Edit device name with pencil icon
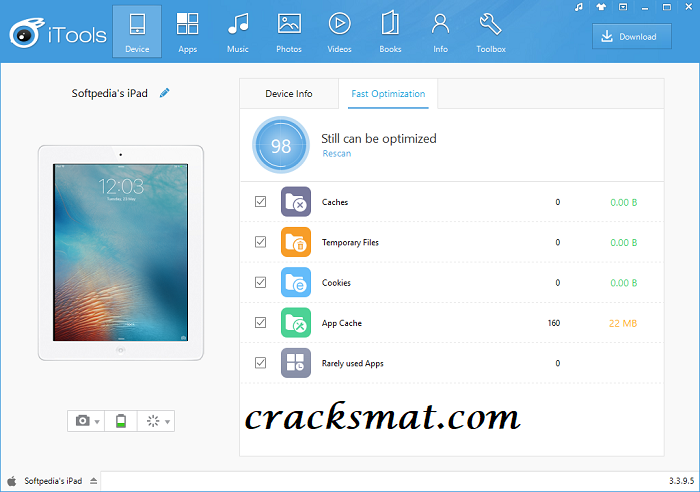Viewport: 700px width, 492px height. tap(164, 93)
